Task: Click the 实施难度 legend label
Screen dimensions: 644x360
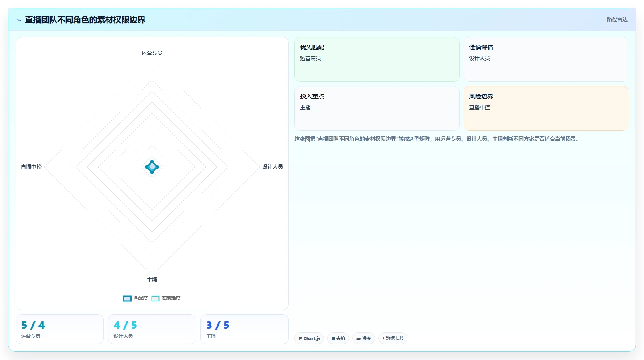Action: point(171,298)
